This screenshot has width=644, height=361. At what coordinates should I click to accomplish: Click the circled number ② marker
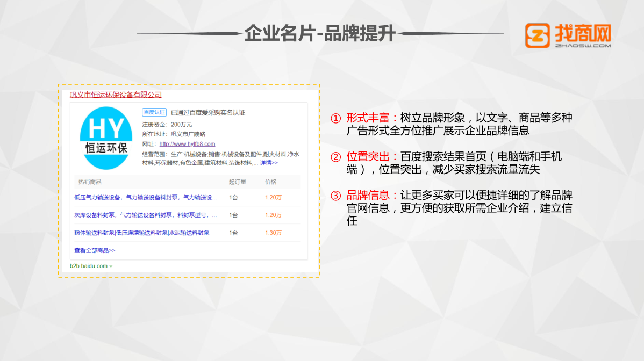click(x=335, y=157)
